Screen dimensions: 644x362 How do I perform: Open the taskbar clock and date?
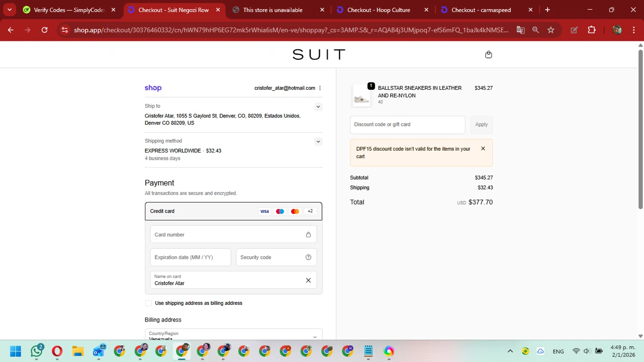click(623, 351)
